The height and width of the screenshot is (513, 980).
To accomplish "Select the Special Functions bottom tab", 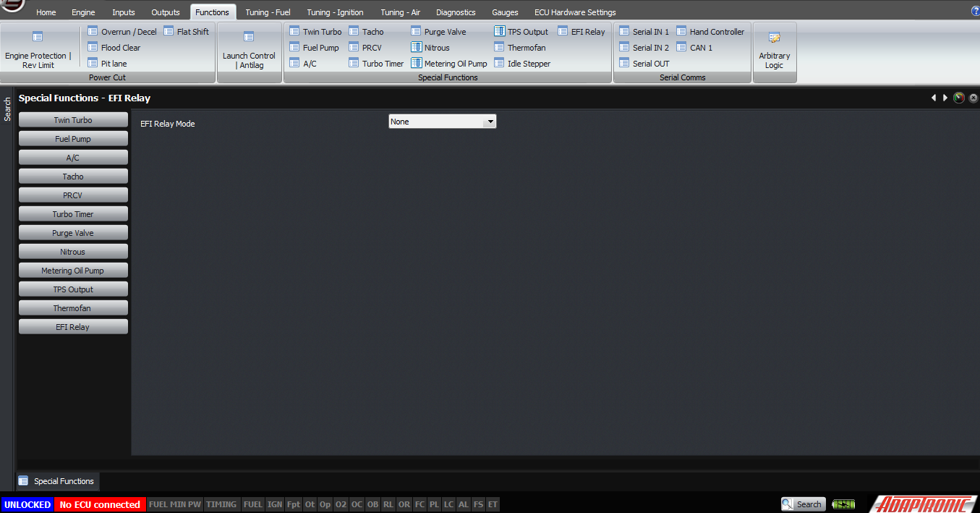I will [58, 481].
